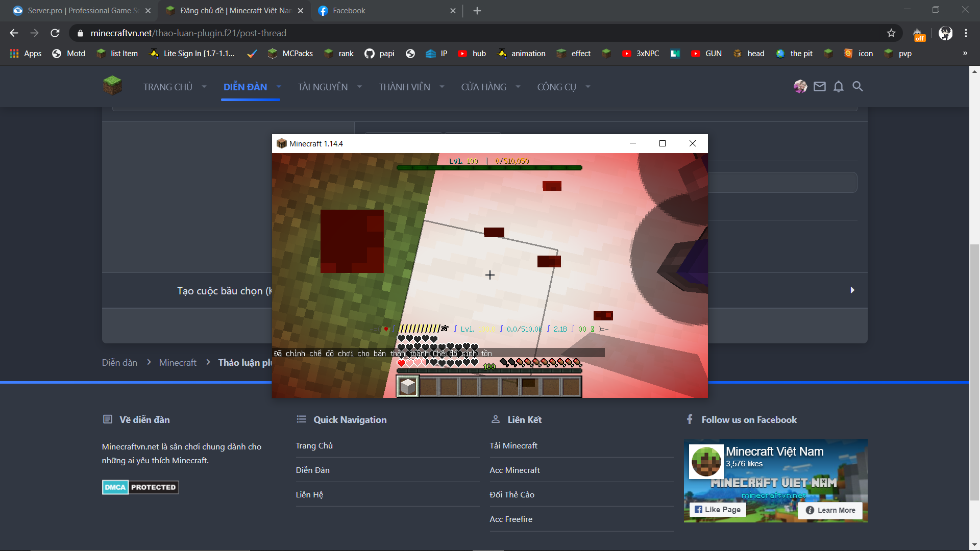
Task: Open the THÀNH VIÊN menu item
Action: [x=404, y=87]
